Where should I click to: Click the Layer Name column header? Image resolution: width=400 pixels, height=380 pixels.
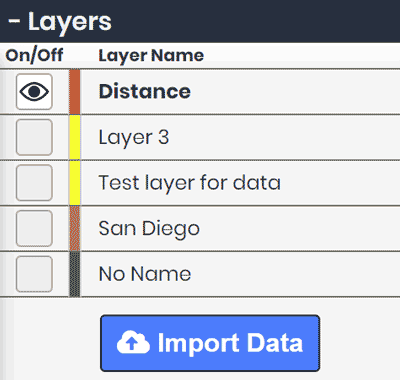[151, 55]
